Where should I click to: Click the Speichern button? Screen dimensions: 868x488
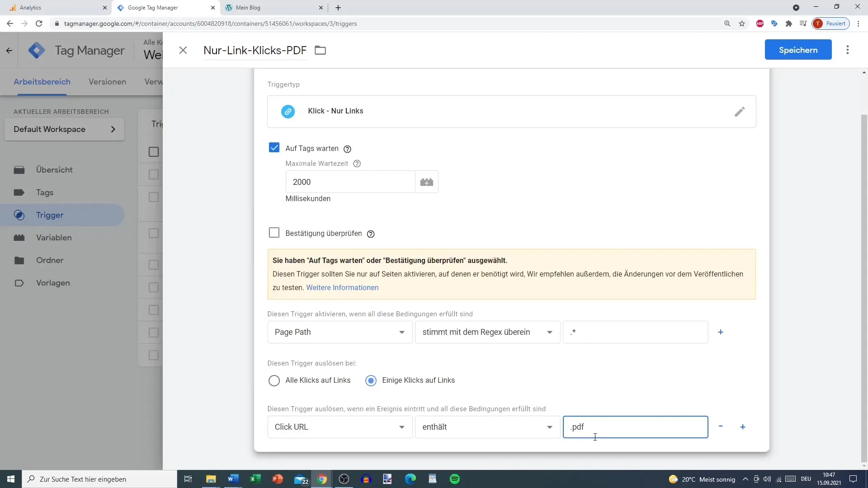coord(798,49)
